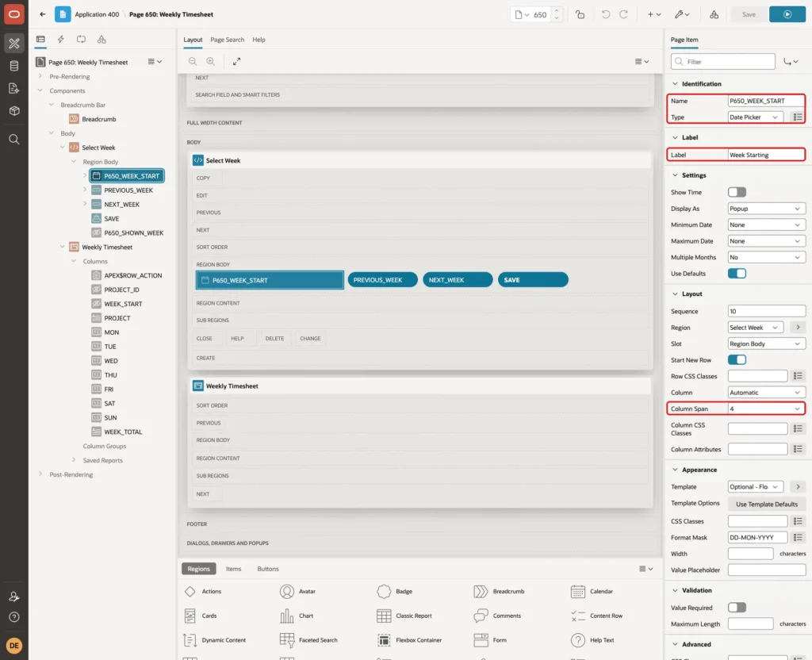
Task: Toggle the Show Time switch
Action: tap(737, 192)
